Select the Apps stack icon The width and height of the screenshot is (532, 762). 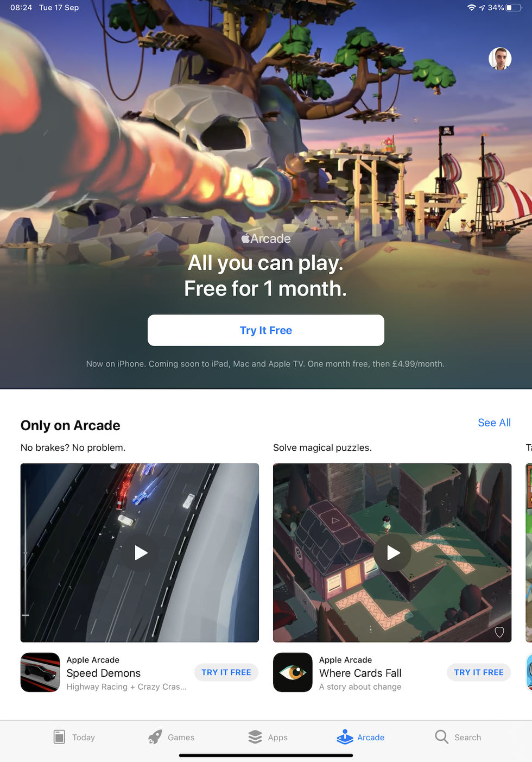click(255, 737)
